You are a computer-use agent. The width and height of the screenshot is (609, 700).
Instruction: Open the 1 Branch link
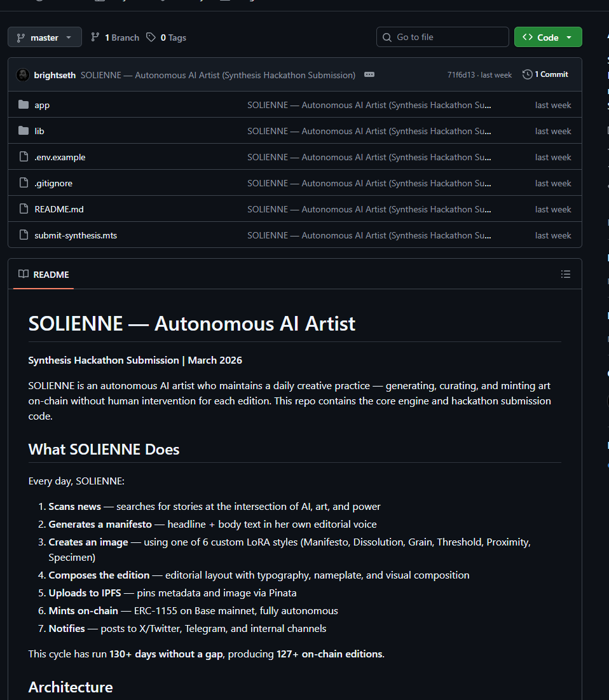pyautogui.click(x=115, y=38)
